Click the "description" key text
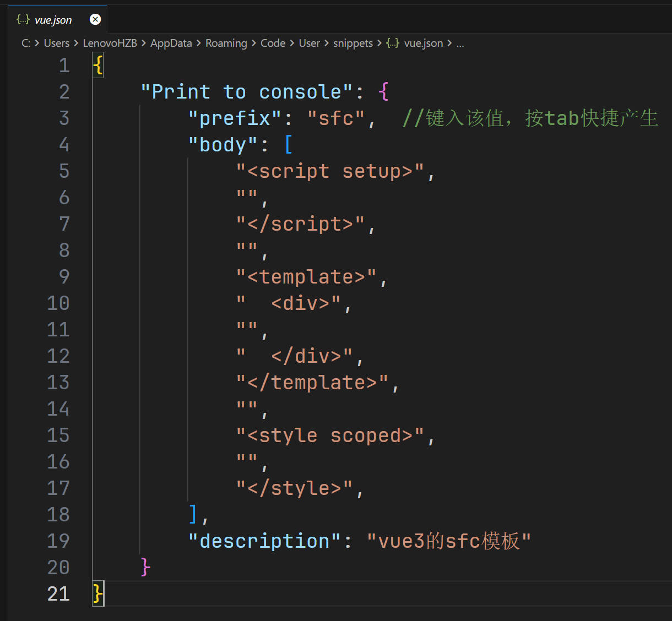 pos(264,541)
